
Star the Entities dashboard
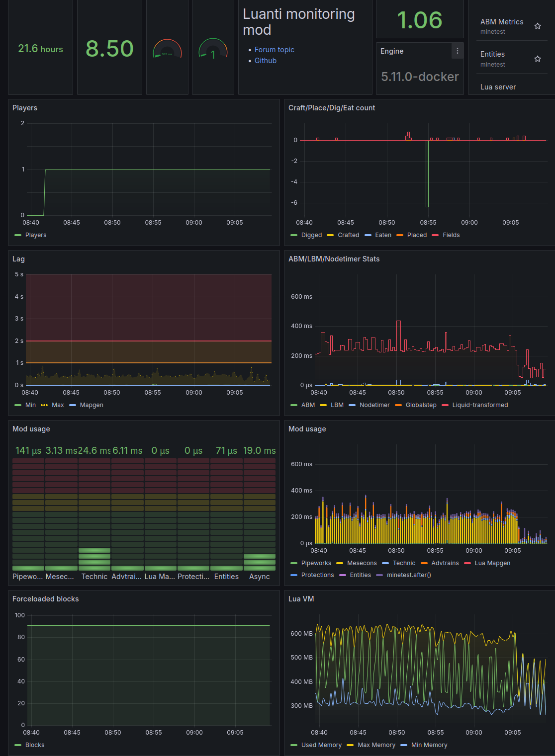(x=537, y=59)
